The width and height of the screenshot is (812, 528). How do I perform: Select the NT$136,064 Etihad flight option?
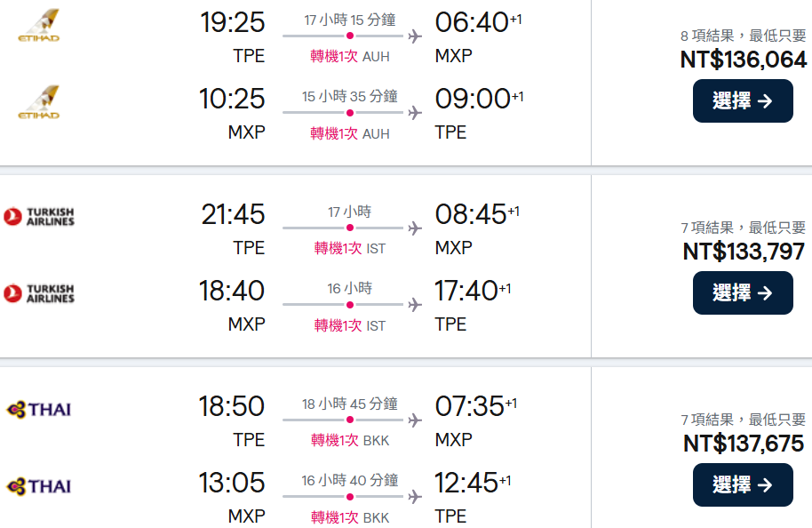point(742,100)
